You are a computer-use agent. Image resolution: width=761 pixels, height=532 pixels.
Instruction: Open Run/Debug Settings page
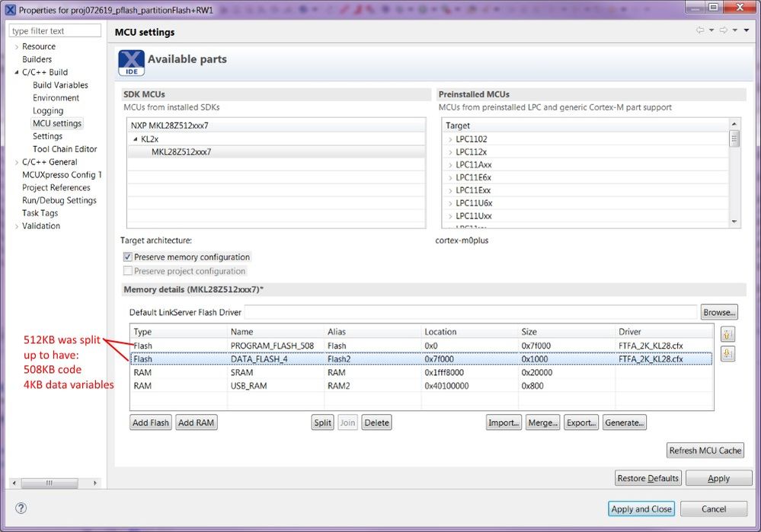59,200
